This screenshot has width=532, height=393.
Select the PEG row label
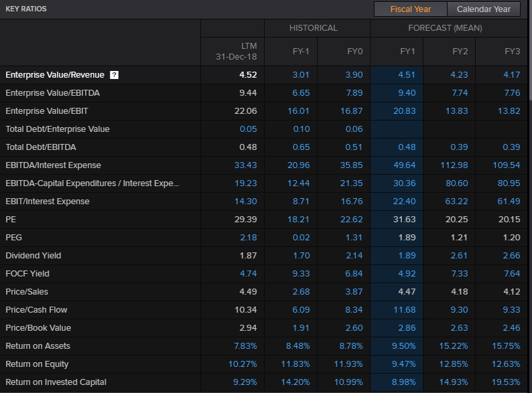[13, 238]
